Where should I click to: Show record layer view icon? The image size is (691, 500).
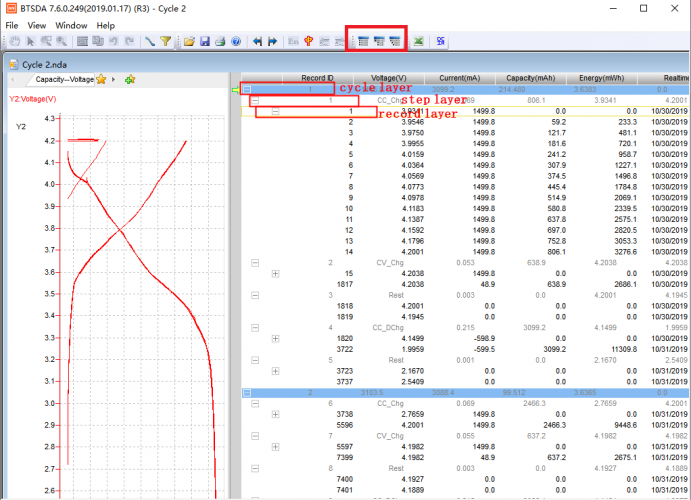pyautogui.click(x=395, y=41)
